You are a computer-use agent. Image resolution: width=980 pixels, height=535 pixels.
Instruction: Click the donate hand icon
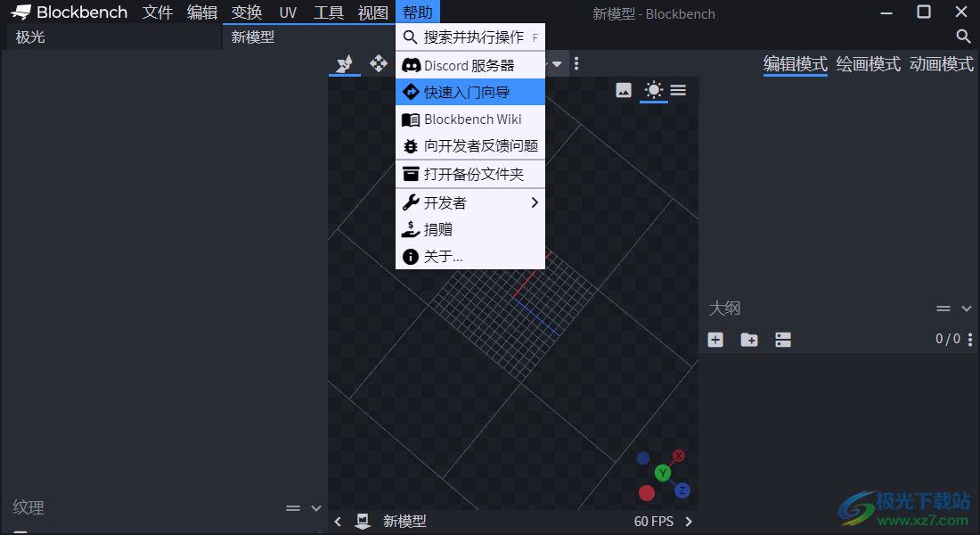(x=411, y=230)
